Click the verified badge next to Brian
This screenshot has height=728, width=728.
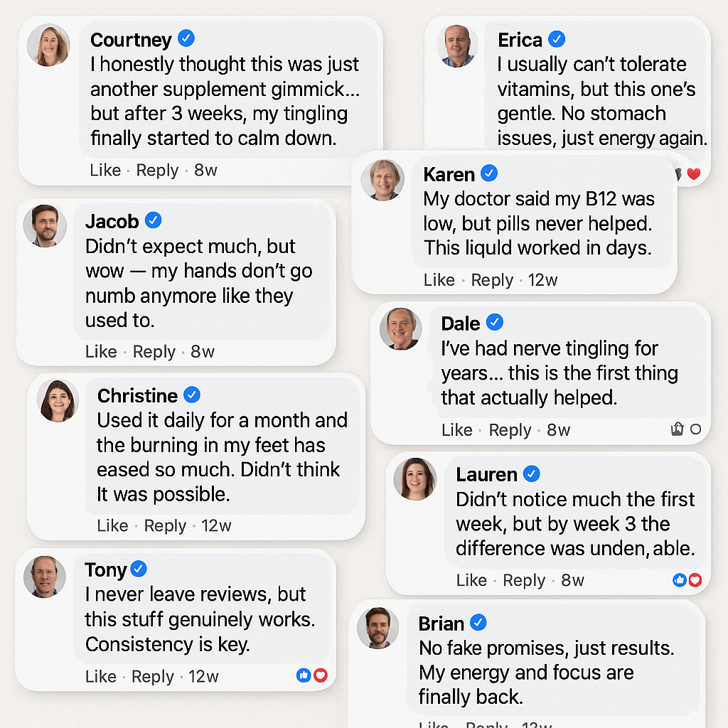click(478, 623)
